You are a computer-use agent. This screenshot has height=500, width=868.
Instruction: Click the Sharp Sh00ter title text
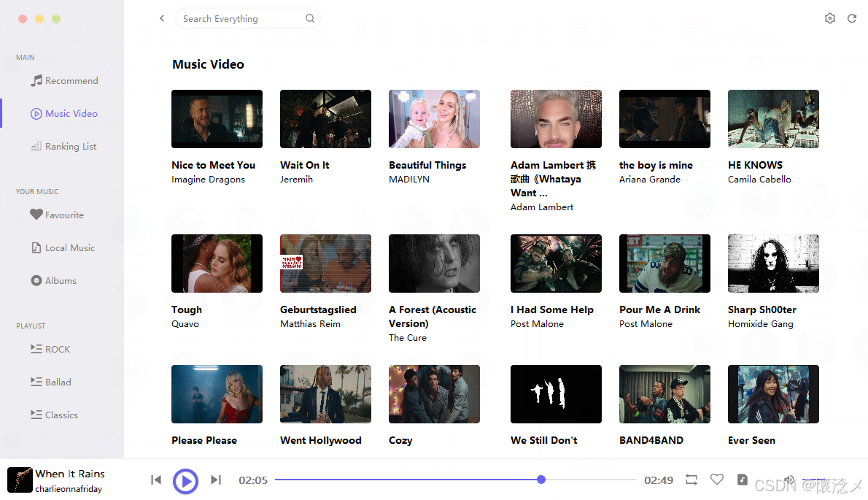(x=762, y=309)
